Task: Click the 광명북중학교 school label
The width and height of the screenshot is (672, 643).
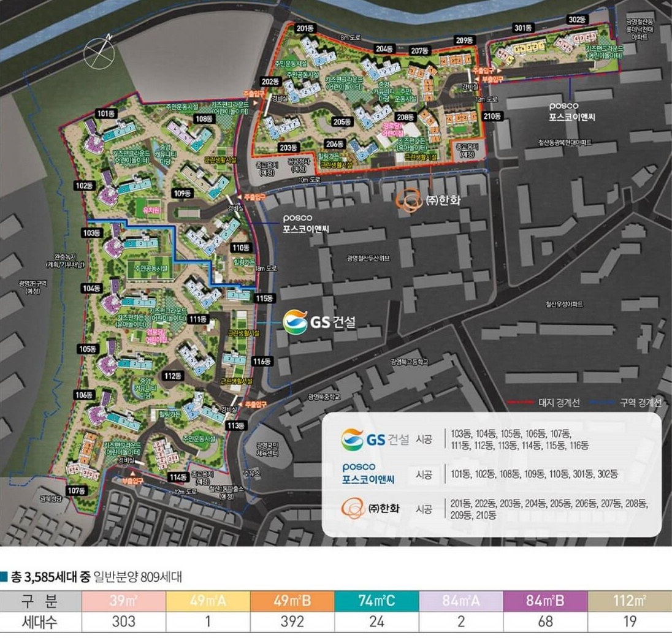Action: click(324, 397)
